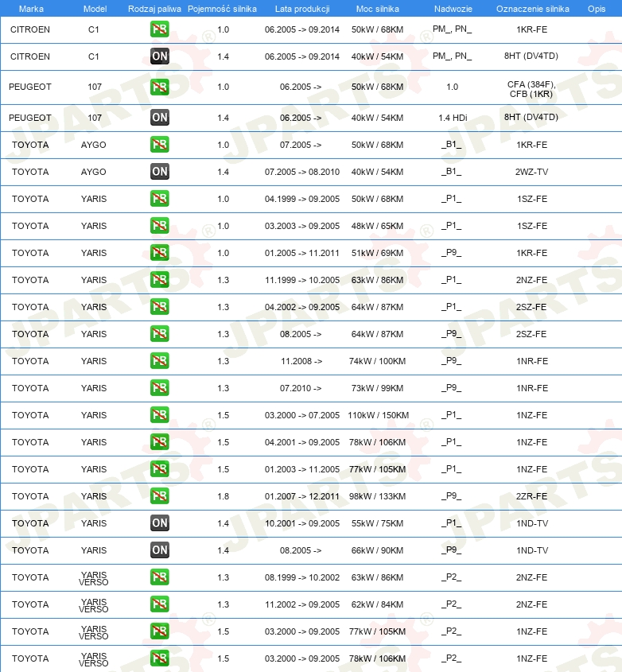Click the petrol icon in the Yaris 04.2002 row
622x672 pixels.
coord(159,306)
